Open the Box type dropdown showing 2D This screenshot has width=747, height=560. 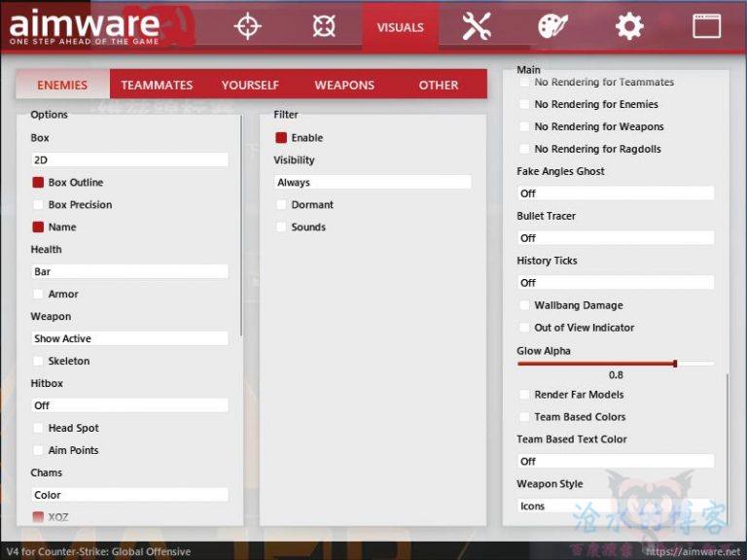(x=130, y=159)
